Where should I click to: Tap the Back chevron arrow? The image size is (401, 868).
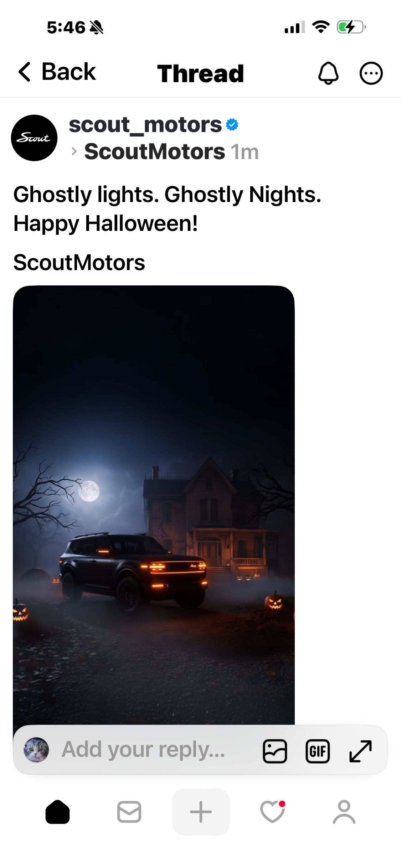pyautogui.click(x=24, y=72)
